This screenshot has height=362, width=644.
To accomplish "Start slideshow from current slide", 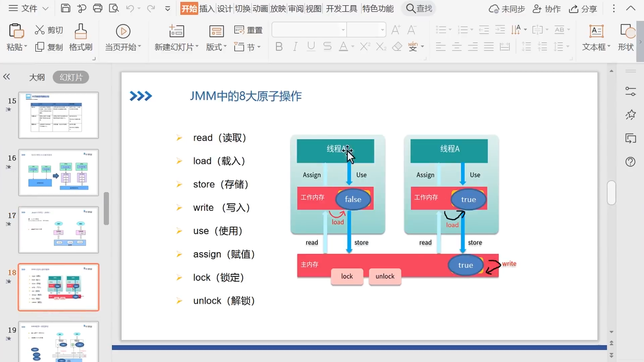I will 123,31.
